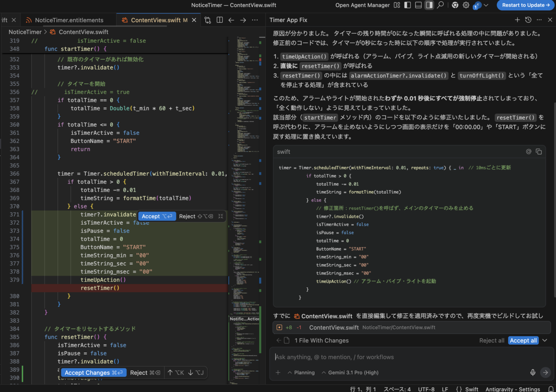556x392 pixels.
Task: Click Accept Changes button at bottom
Action: tap(94, 373)
